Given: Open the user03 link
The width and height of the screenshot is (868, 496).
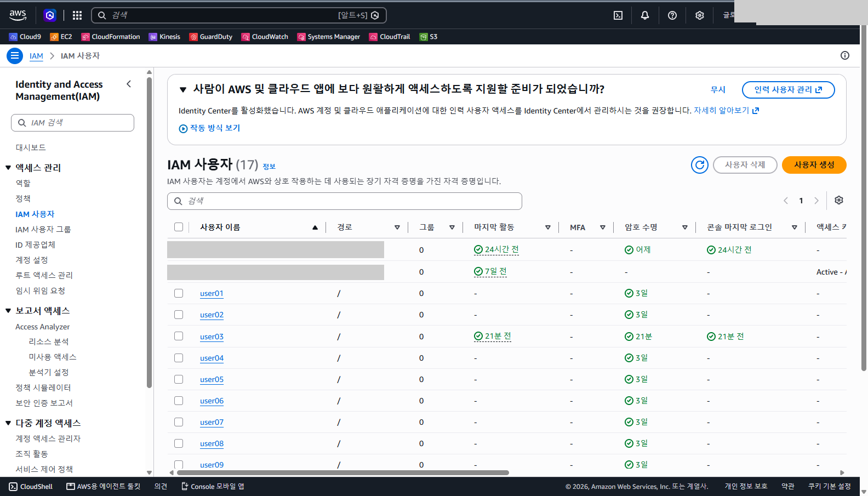Looking at the screenshot, I should [212, 337].
